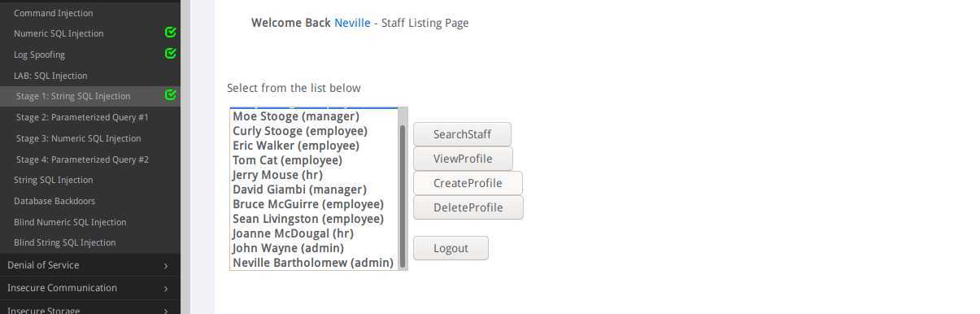Screen dimensions: 980x314
Task: Open the Command Injection lesson
Action: (54, 13)
